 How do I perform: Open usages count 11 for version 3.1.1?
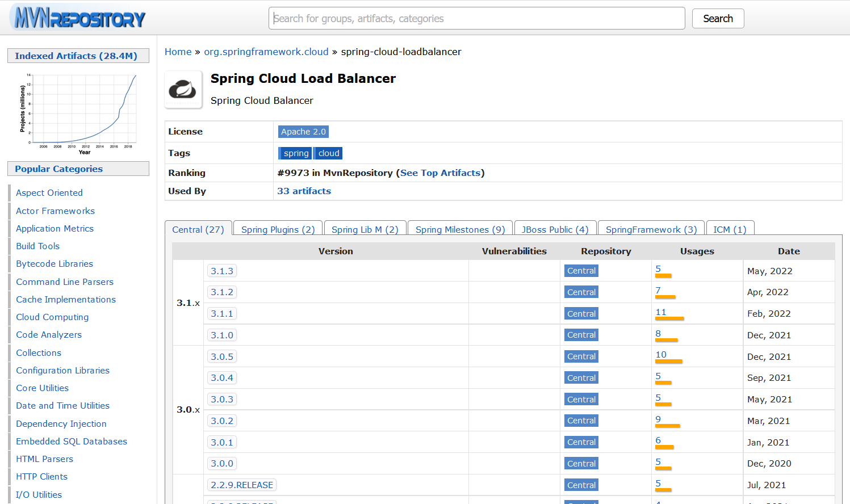[661, 312]
